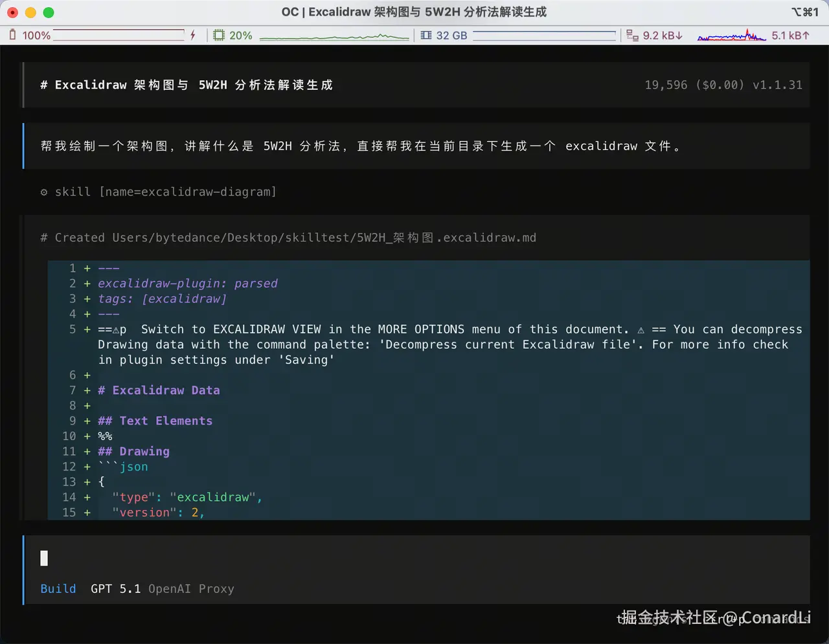Select the Build agent mode label
This screenshot has width=829, height=644.
pyautogui.click(x=58, y=588)
